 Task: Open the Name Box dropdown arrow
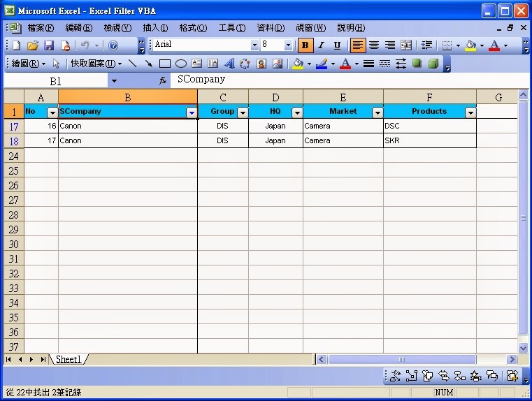click(x=114, y=81)
